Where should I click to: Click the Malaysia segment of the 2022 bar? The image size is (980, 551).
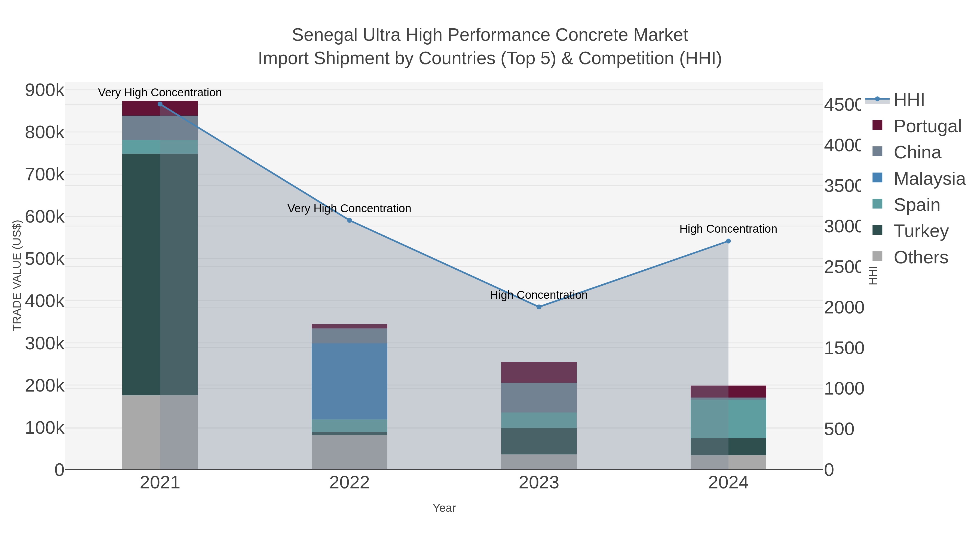point(349,381)
